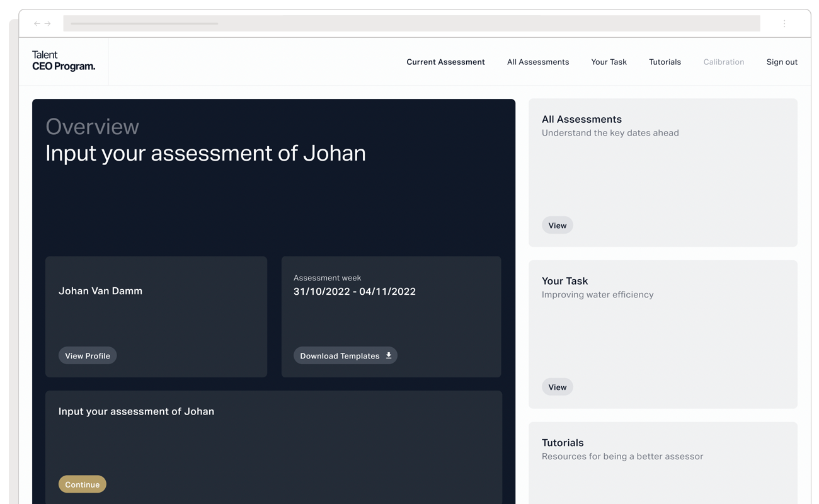Select Tutorials in the top navigation
819x504 pixels.
point(665,62)
